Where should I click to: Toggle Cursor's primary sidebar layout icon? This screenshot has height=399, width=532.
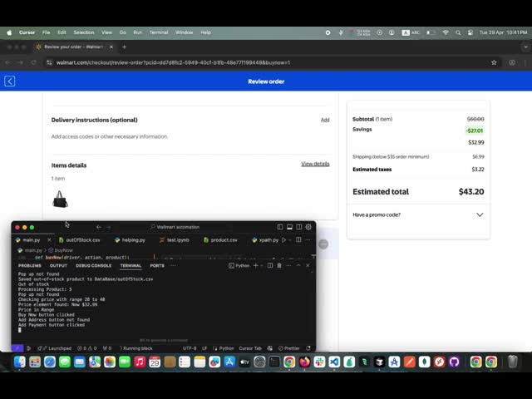[280, 227]
